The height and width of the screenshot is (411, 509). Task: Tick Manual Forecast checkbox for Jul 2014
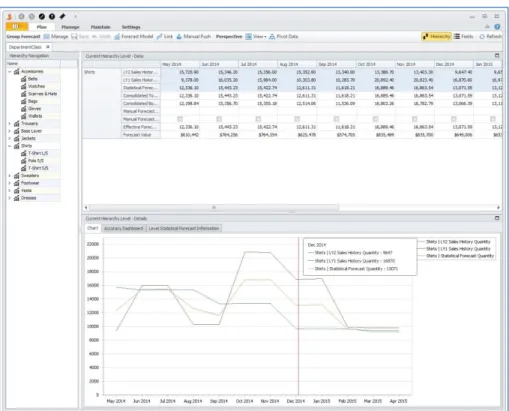(x=258, y=119)
